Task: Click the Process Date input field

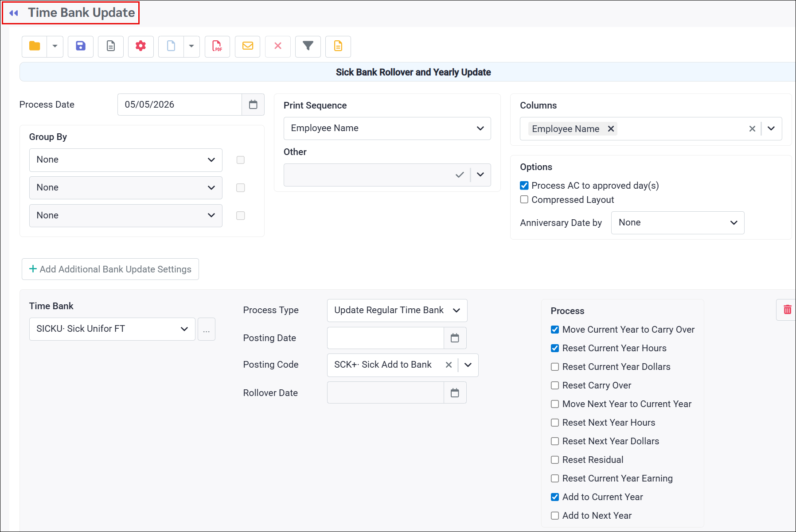Action: click(x=180, y=105)
